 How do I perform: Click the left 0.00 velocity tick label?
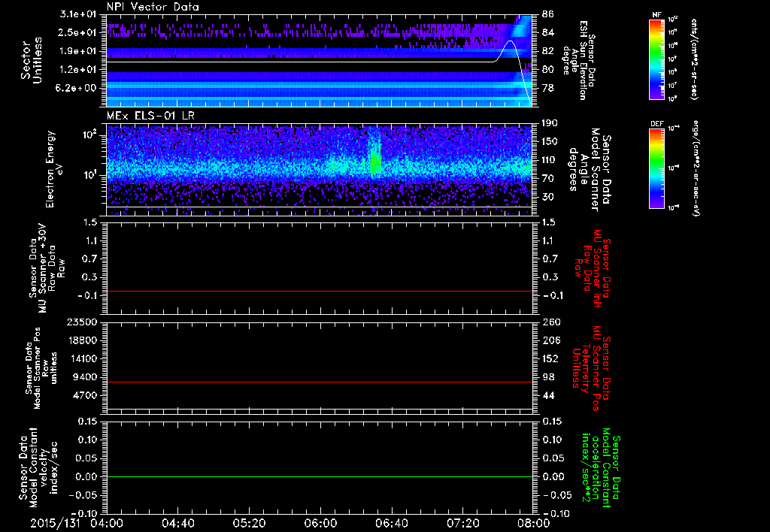(x=86, y=476)
